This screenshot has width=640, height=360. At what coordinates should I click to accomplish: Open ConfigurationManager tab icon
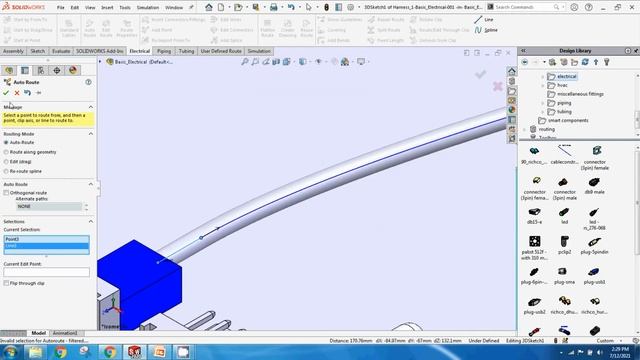pos(41,70)
